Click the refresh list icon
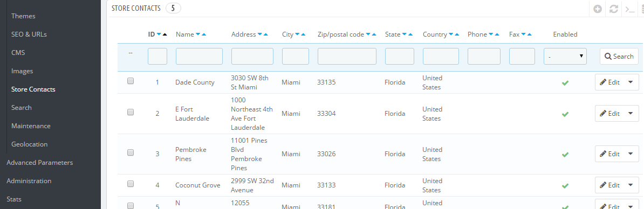The height and width of the screenshot is (209, 644). pos(614,9)
